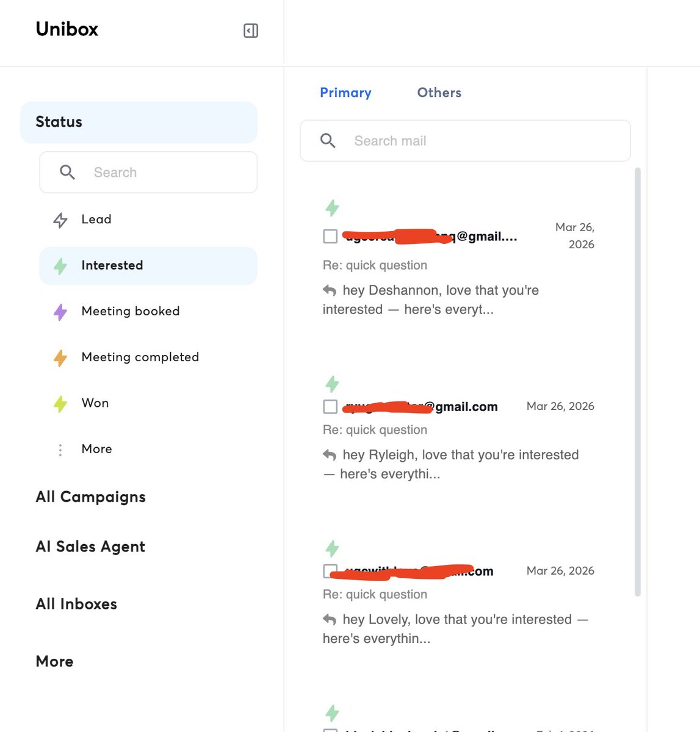700x732 pixels.
Task: Expand the All Campaigns section
Action: click(x=90, y=497)
